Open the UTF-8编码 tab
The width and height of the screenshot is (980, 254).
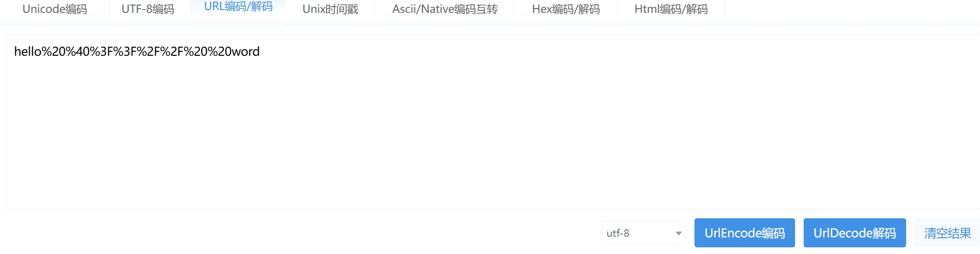click(x=148, y=9)
